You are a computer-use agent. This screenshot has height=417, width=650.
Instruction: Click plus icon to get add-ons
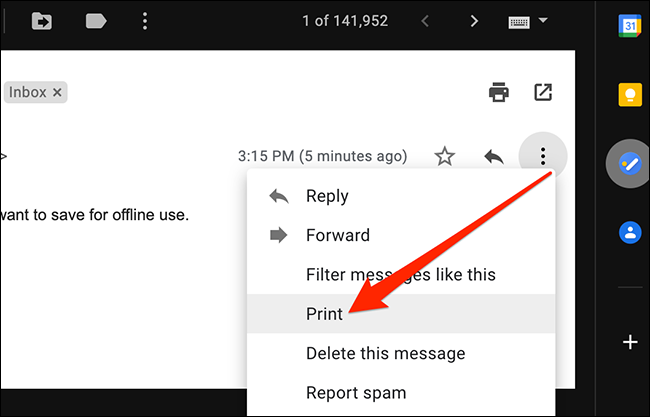[x=630, y=342]
